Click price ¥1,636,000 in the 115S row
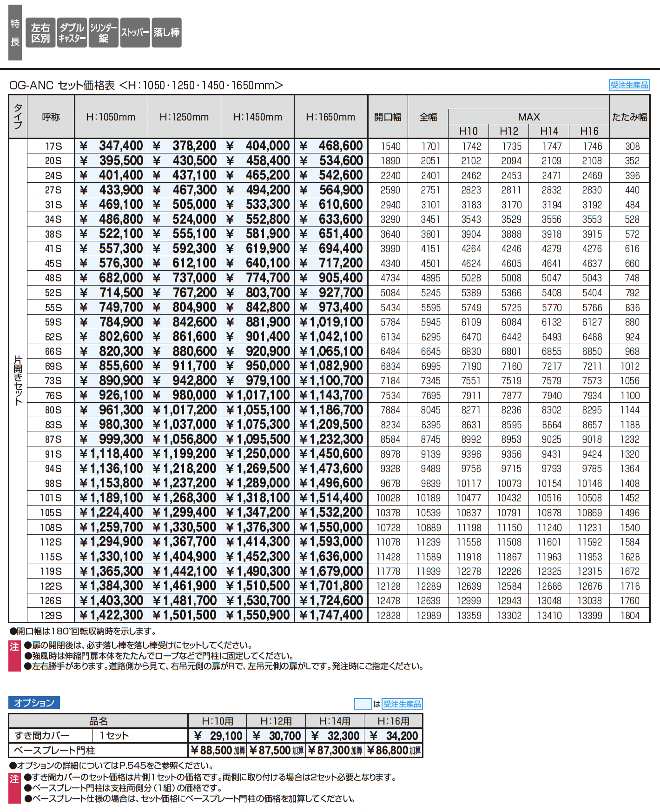This screenshot has height=812, width=660. tap(331, 557)
